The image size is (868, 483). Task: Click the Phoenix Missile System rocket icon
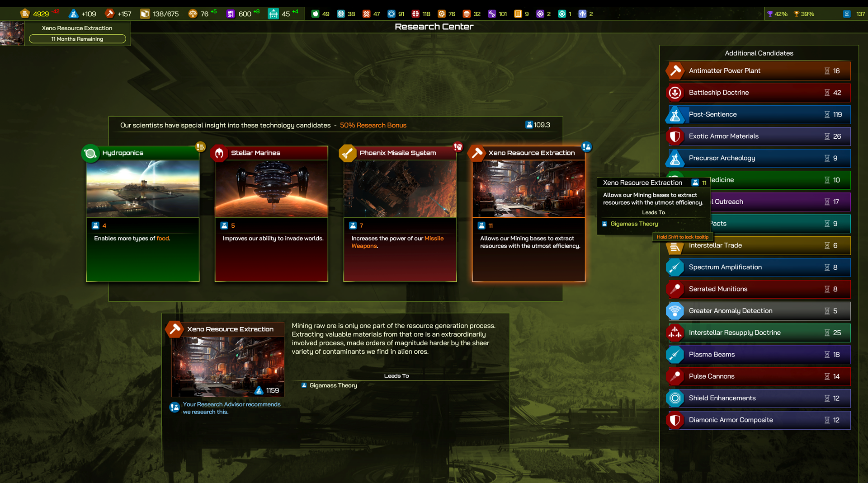click(x=348, y=154)
